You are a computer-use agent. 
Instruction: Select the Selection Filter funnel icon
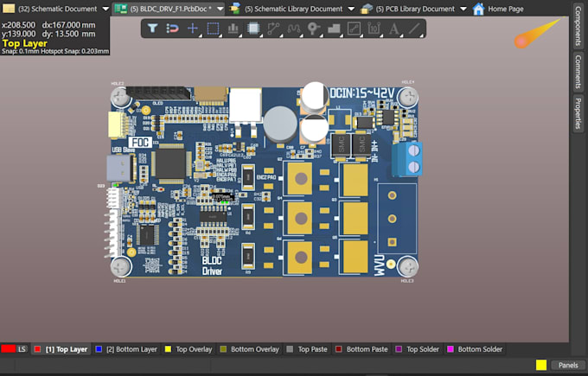(x=152, y=29)
